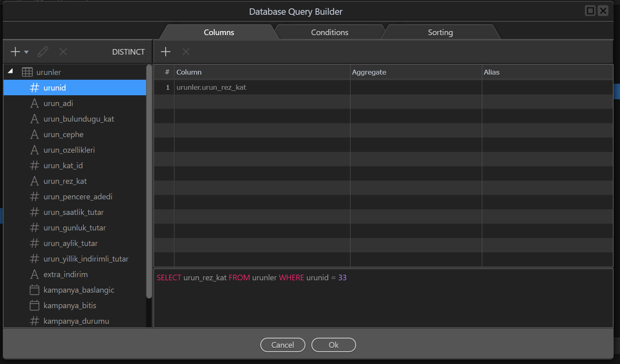Viewport: 620px width, 364px height.
Task: Open the add table dropdown arrow
Action: pos(26,52)
